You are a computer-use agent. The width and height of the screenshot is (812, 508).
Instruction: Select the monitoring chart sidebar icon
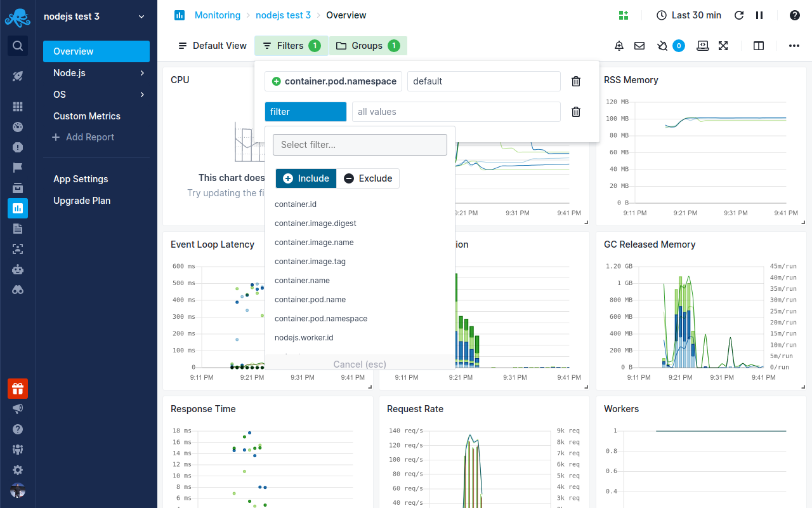(x=18, y=208)
